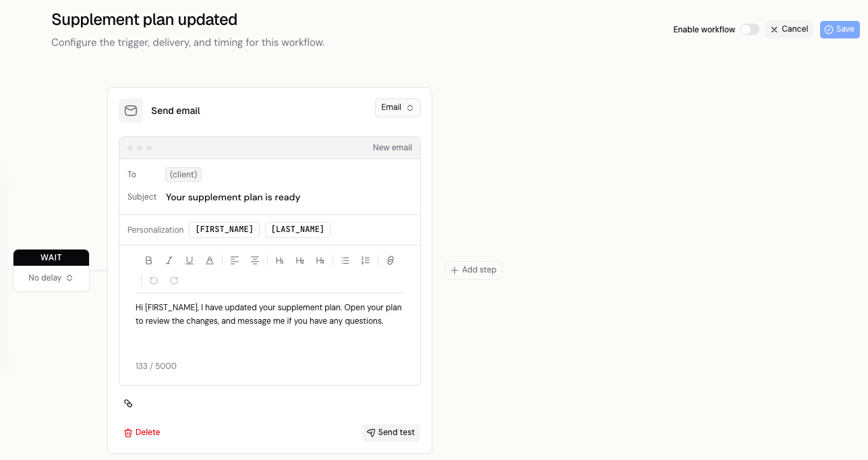Click into the email body text
The height and width of the screenshot is (460, 868).
point(270,314)
